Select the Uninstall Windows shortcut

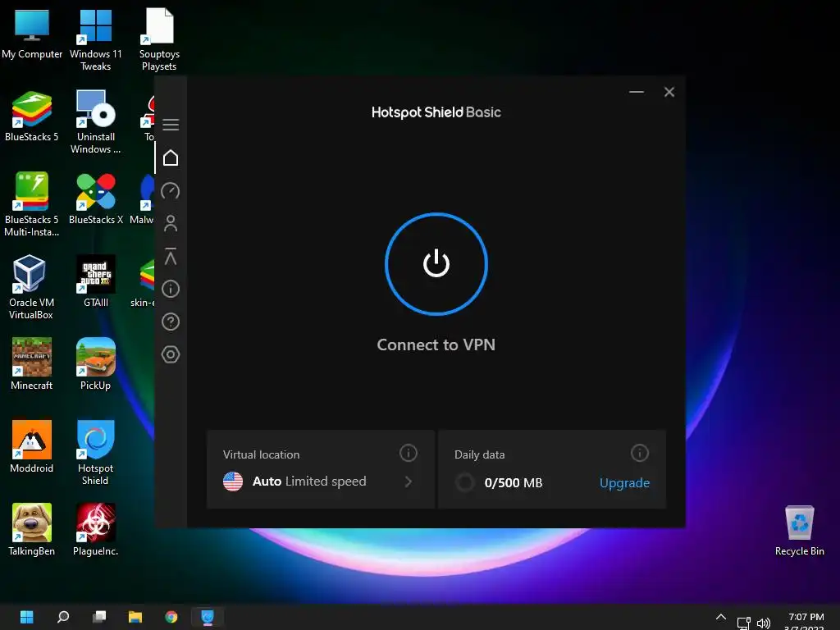96,122
